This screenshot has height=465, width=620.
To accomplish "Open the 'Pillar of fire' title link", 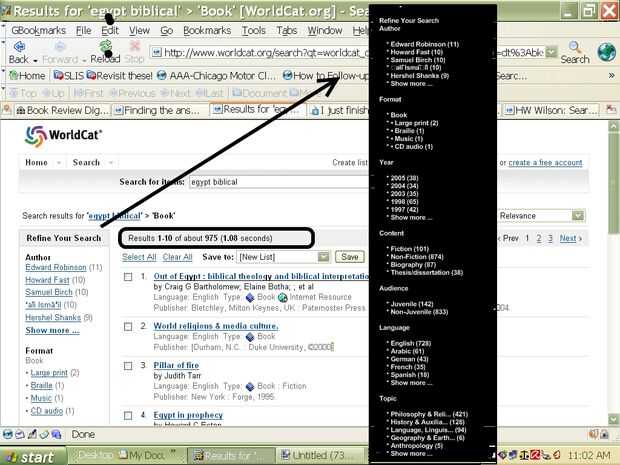I will coord(176,365).
